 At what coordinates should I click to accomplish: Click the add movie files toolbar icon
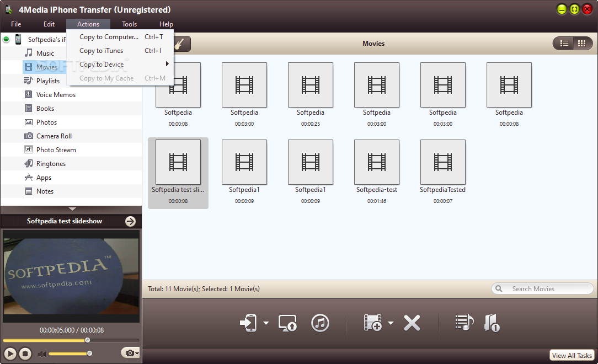(372, 323)
